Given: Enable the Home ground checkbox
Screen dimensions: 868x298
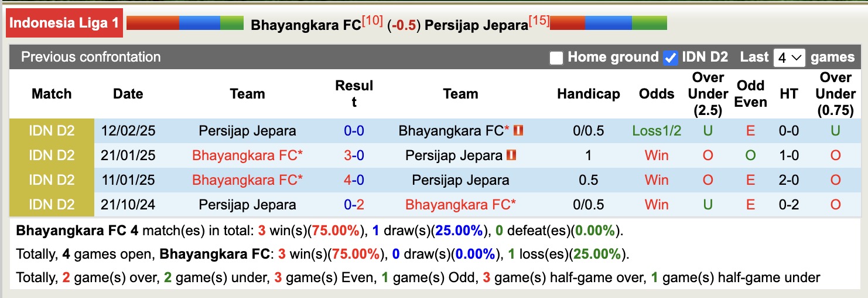Looking at the screenshot, I should coord(556,57).
